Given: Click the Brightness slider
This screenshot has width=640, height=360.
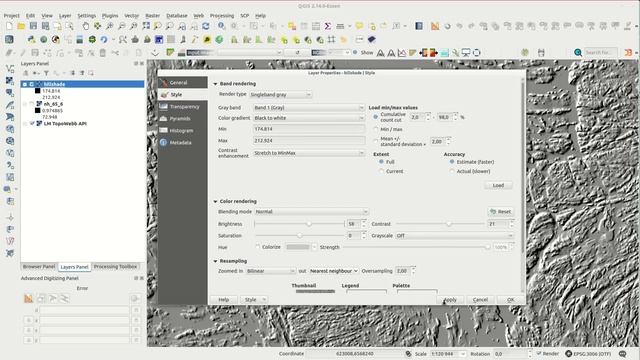Looking at the screenshot, I should (x=299, y=224).
